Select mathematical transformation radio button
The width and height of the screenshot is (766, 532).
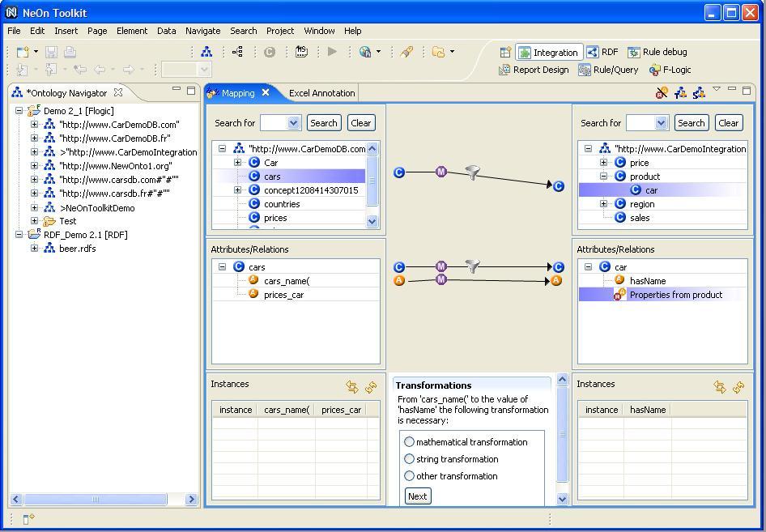[410, 441]
